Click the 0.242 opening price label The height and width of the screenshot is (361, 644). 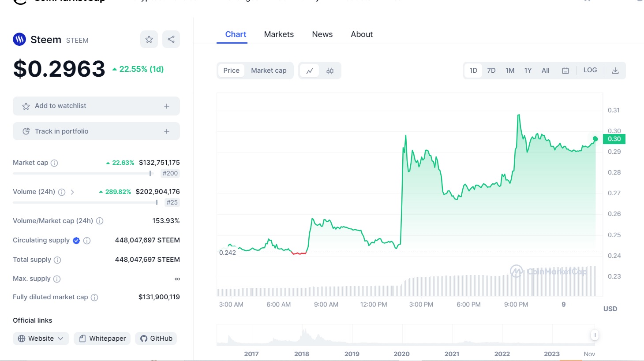[x=228, y=253]
